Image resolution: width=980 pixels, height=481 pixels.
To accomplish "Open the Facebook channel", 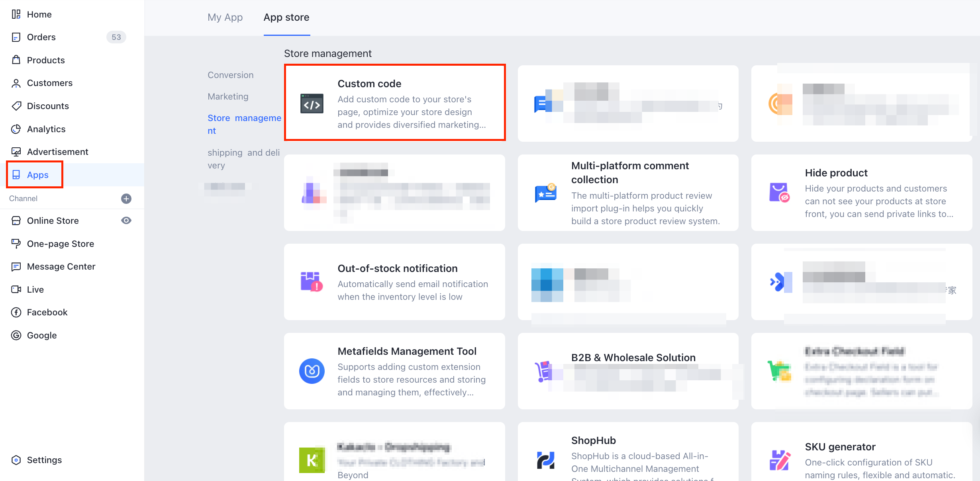I will point(47,312).
